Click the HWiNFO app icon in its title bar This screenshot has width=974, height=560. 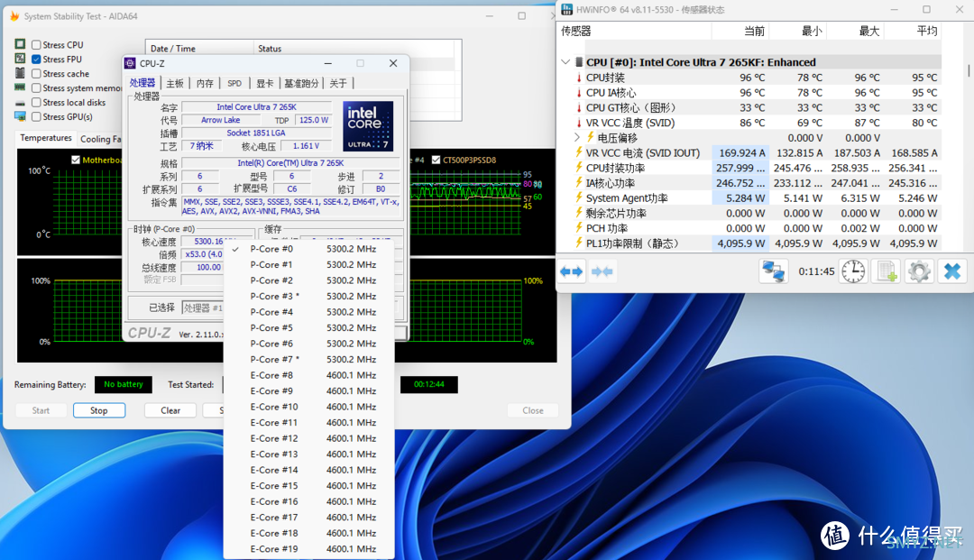pos(566,9)
